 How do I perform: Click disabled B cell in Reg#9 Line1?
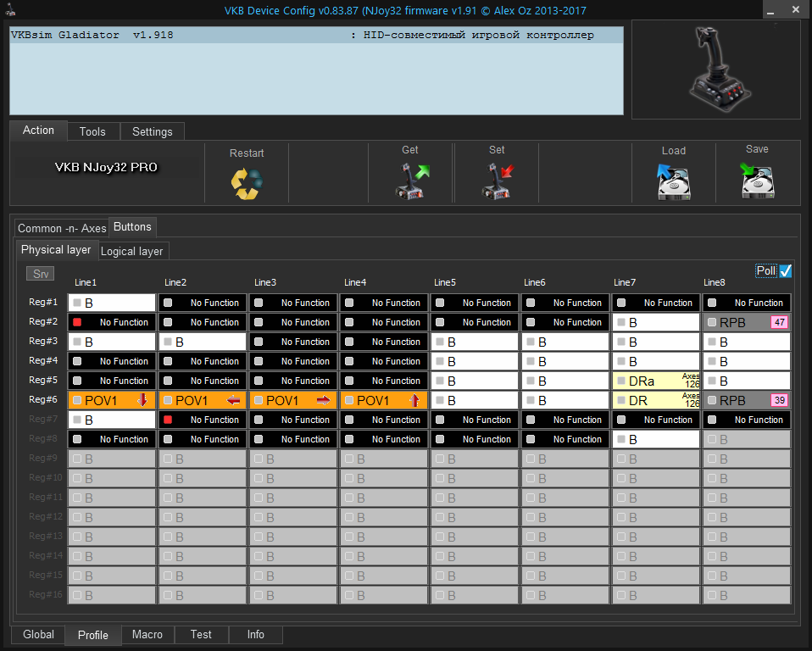point(112,459)
